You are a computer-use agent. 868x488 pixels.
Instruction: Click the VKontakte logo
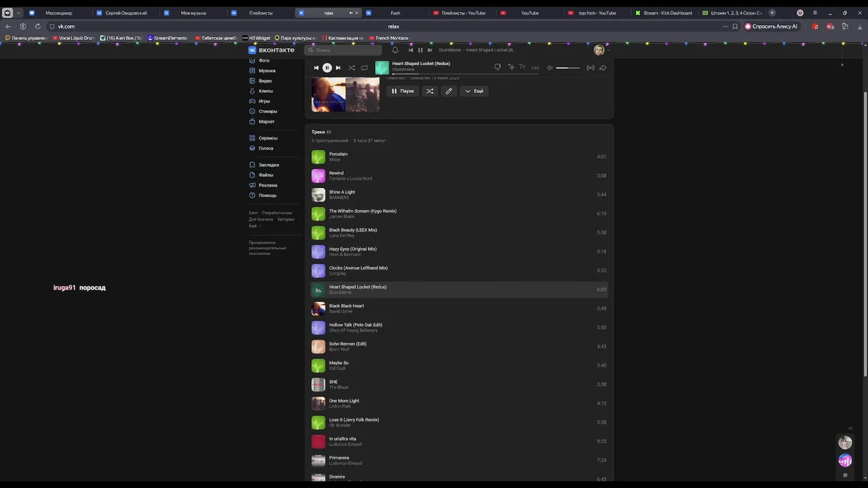point(271,50)
